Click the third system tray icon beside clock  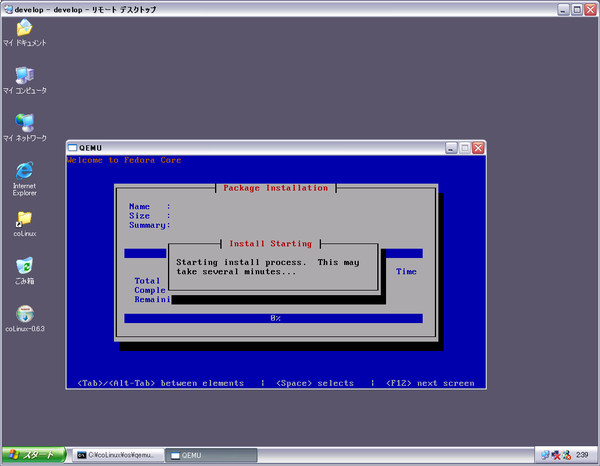pyautogui.click(x=567, y=455)
